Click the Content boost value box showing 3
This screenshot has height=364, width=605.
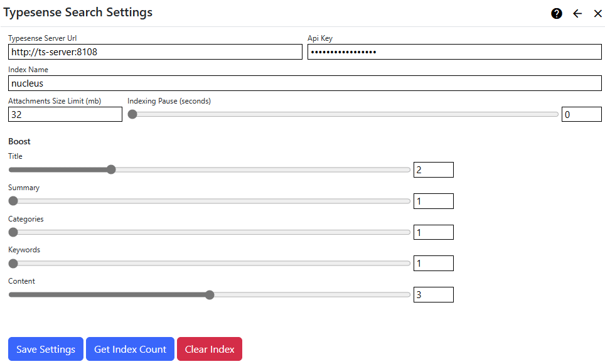pos(433,294)
